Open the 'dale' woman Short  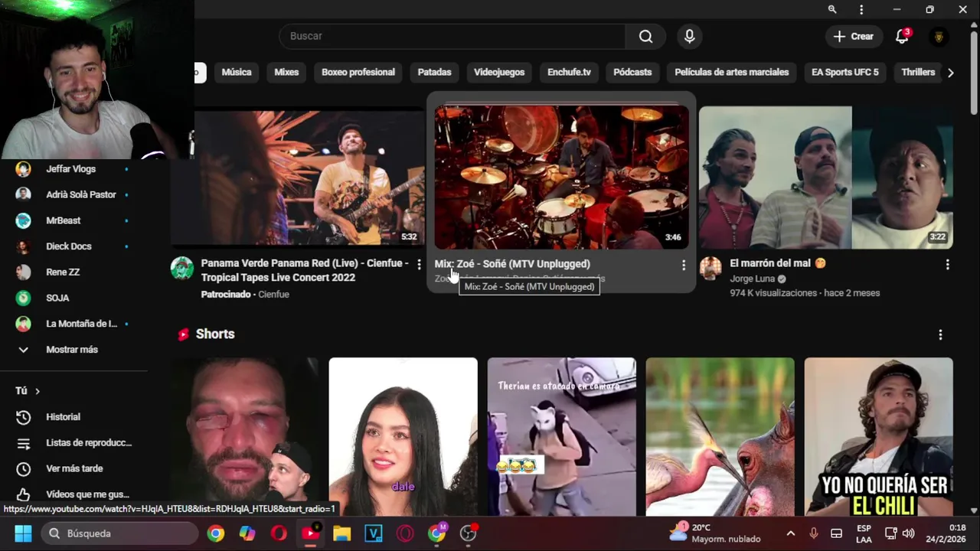point(403,436)
